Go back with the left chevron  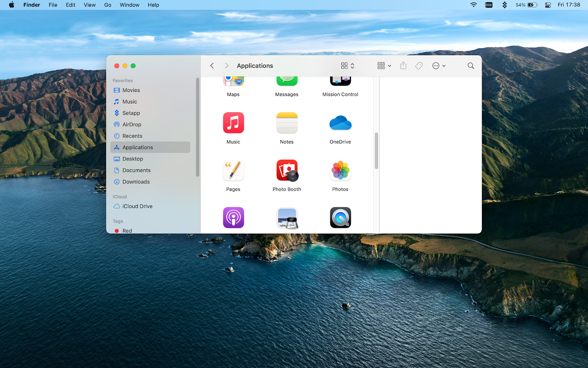tap(212, 66)
